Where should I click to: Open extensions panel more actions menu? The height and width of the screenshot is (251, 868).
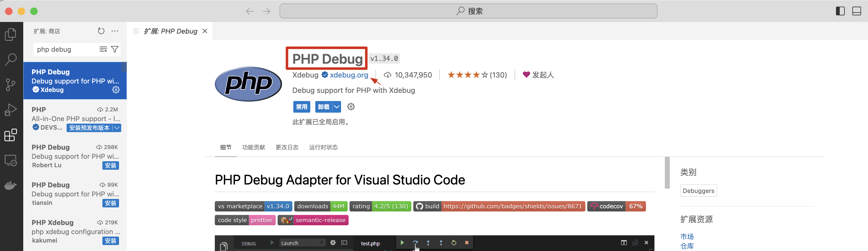[115, 31]
